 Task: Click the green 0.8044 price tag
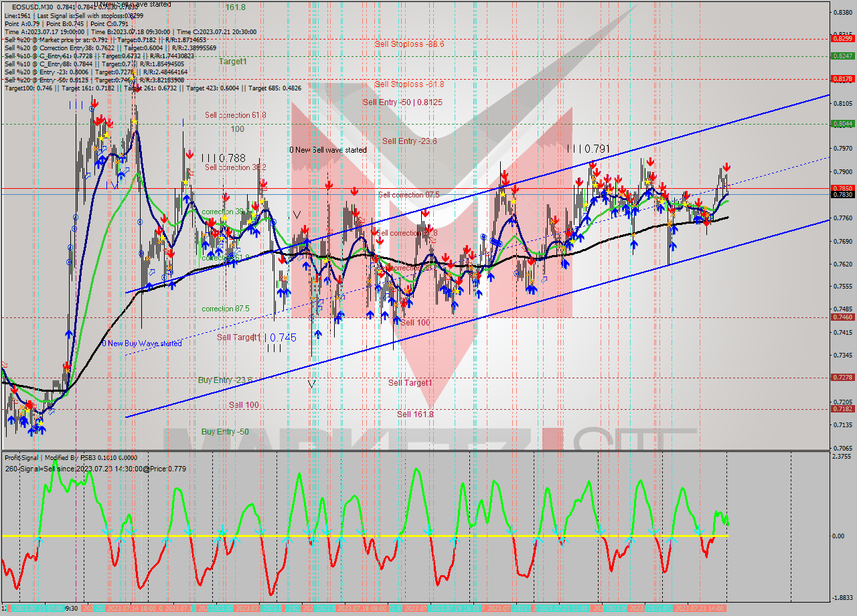coord(842,124)
